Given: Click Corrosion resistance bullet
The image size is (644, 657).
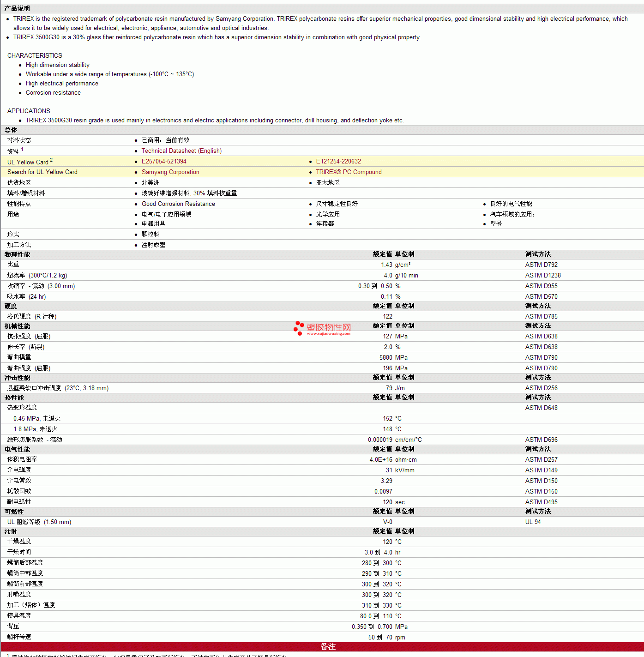Looking at the screenshot, I should tap(53, 93).
